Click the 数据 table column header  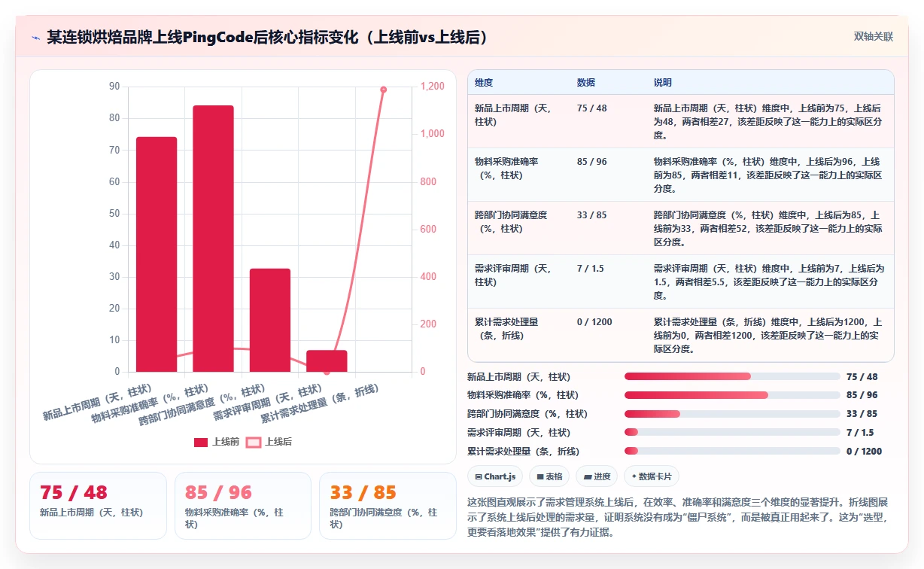pos(586,83)
